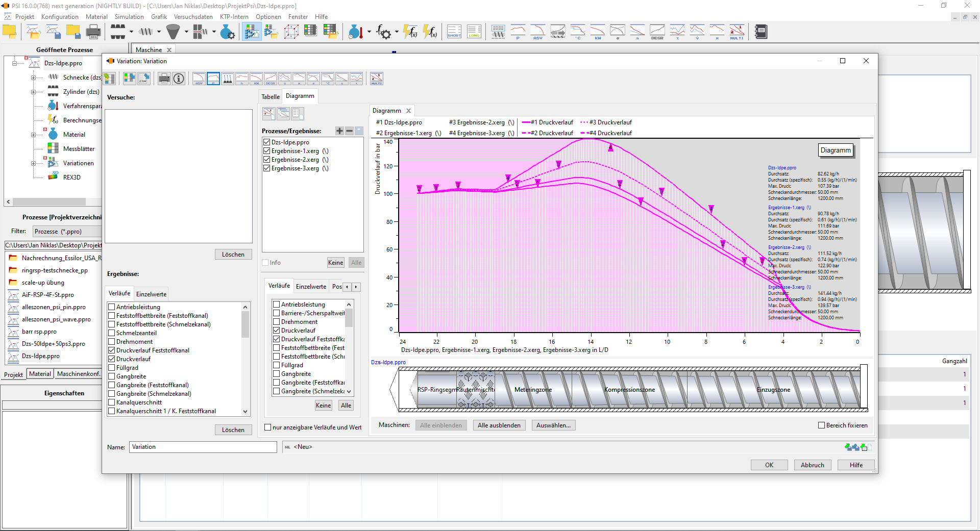980x531 pixels.
Task: Click the SHORT report icon
Action: 454,32
